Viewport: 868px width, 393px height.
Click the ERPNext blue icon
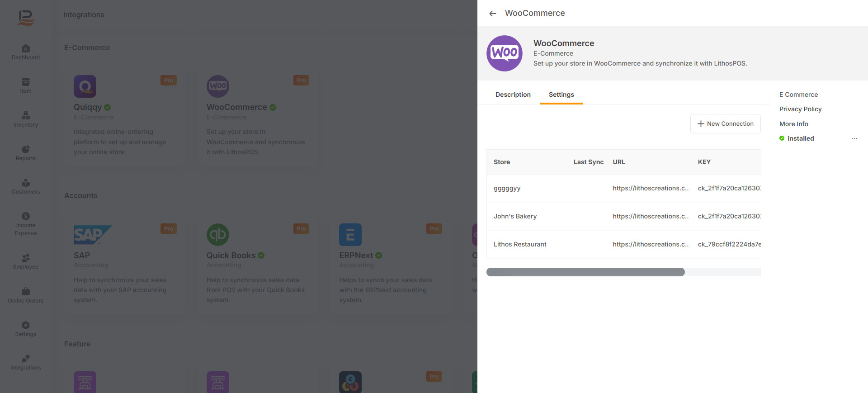(350, 235)
